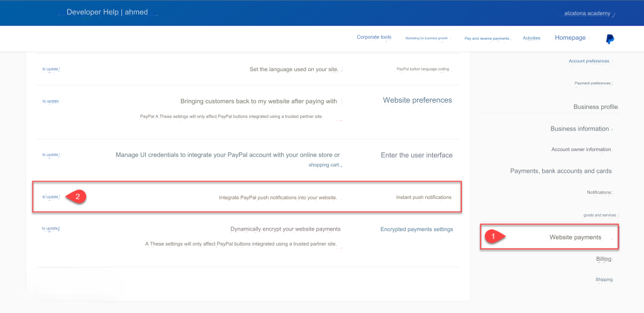Update PayPal button language coding row
This screenshot has height=313, width=644.
pyautogui.click(x=50, y=69)
